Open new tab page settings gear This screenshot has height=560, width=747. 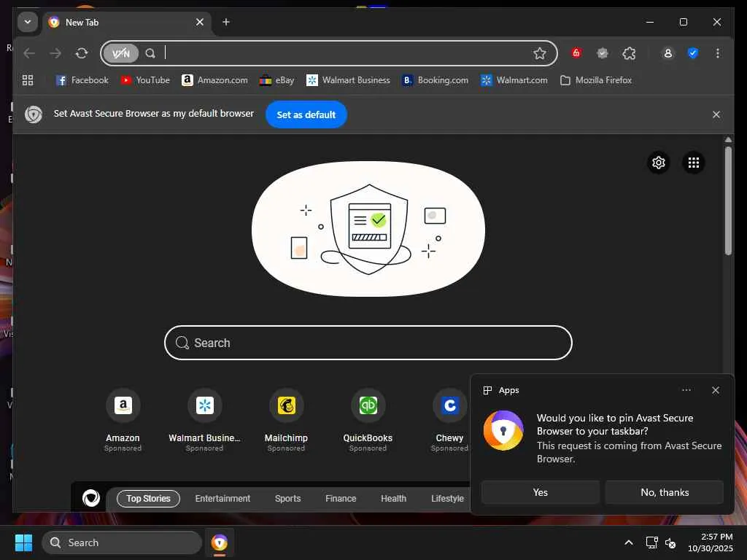(x=659, y=163)
